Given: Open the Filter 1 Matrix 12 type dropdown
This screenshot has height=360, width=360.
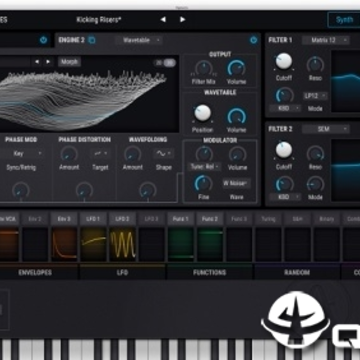Looking at the screenshot, I should [326, 40].
